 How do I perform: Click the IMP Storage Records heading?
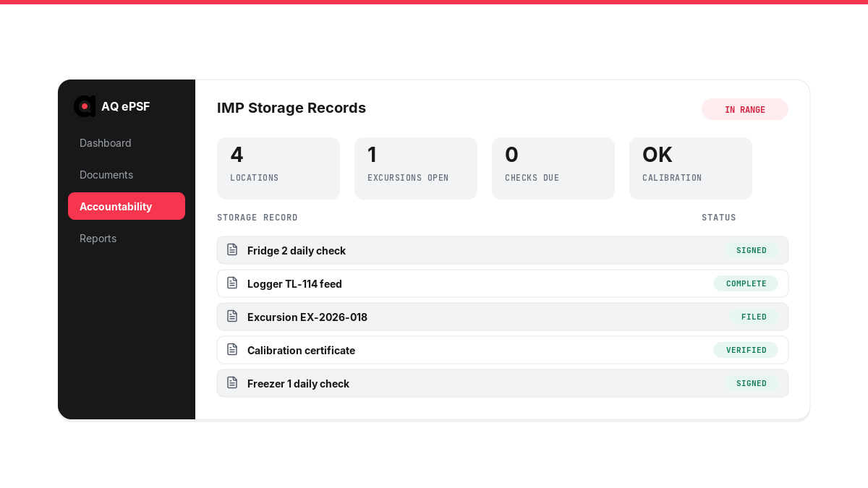(x=292, y=108)
